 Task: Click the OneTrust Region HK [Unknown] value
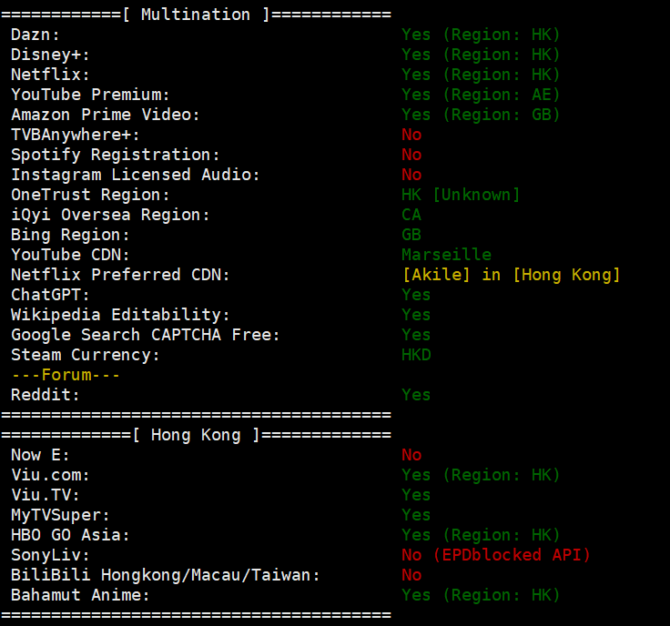click(x=461, y=195)
